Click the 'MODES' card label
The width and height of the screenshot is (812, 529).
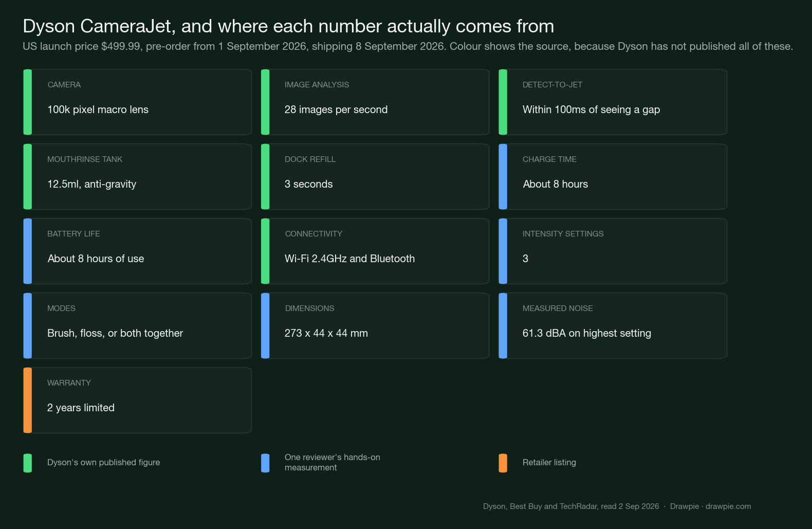pyautogui.click(x=61, y=308)
